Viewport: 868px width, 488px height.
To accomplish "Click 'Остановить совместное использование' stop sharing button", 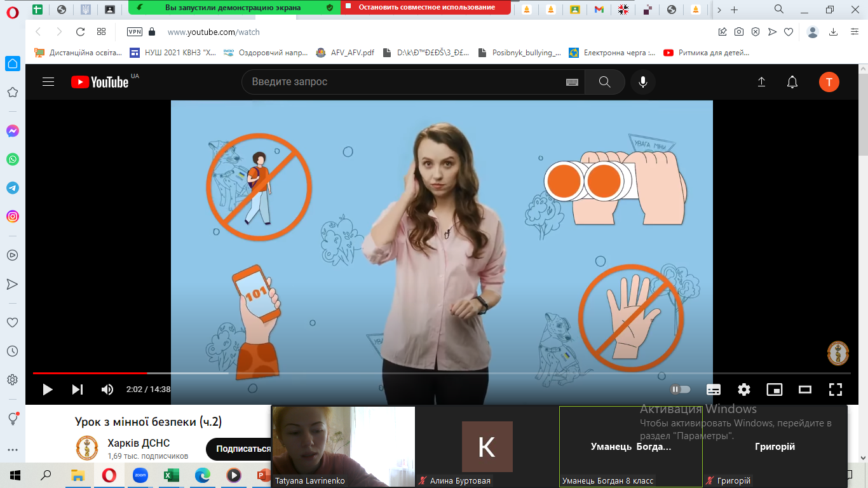I will [426, 8].
